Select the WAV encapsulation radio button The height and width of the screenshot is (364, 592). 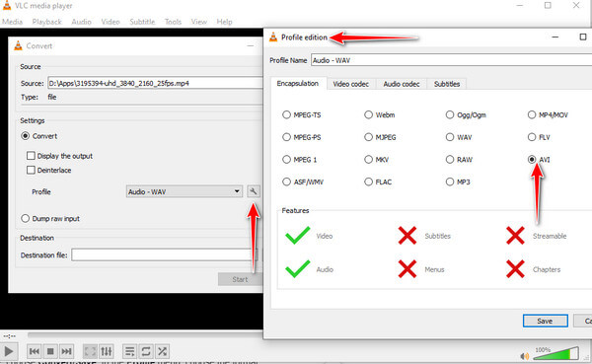coord(450,137)
